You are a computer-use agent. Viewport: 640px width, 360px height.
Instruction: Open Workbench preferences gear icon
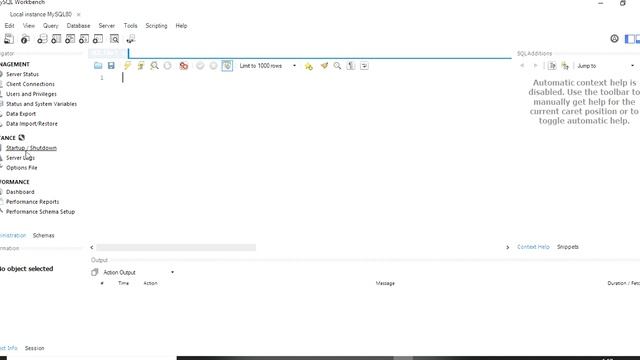coord(614,39)
